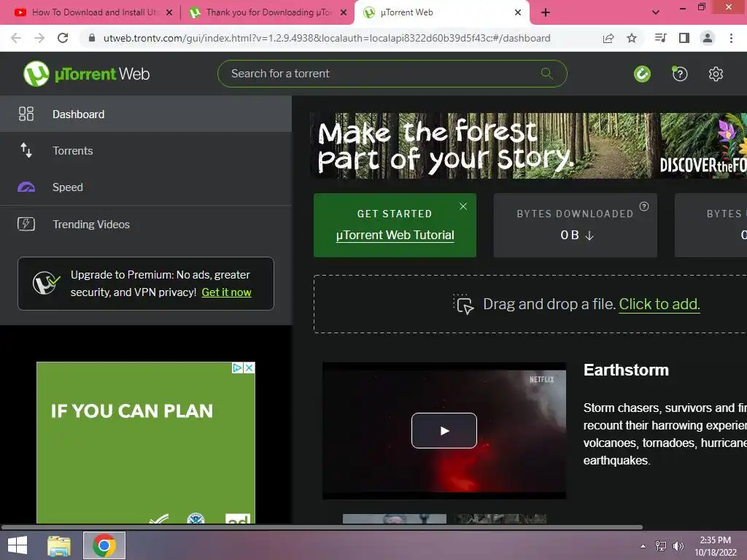Screen dimensions: 747x560
Task: Open Dashboard in sidebar
Action: (x=146, y=114)
